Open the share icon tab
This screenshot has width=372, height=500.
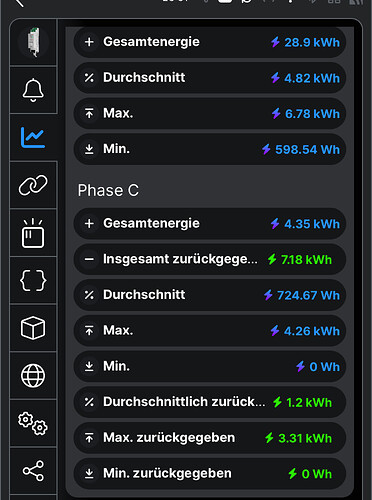pyautogui.click(x=33, y=471)
